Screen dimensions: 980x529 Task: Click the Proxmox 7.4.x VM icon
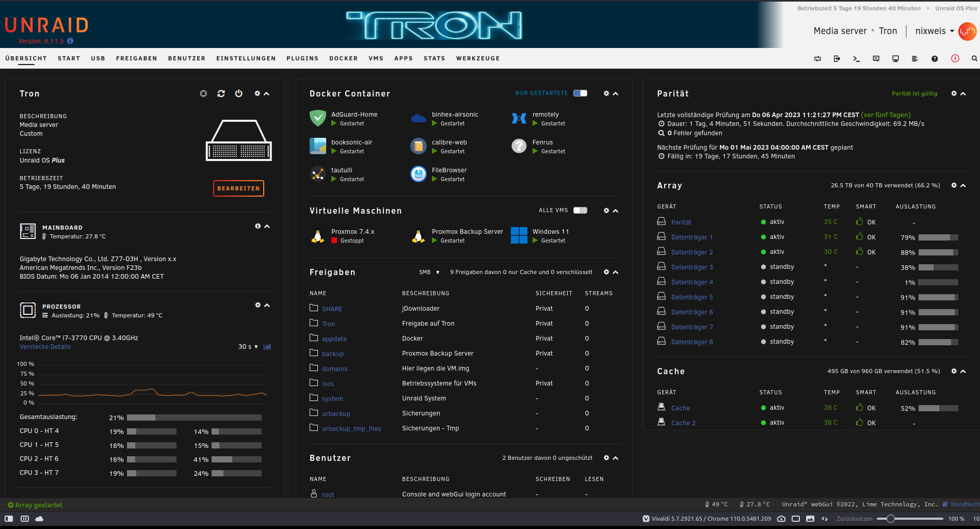(318, 235)
